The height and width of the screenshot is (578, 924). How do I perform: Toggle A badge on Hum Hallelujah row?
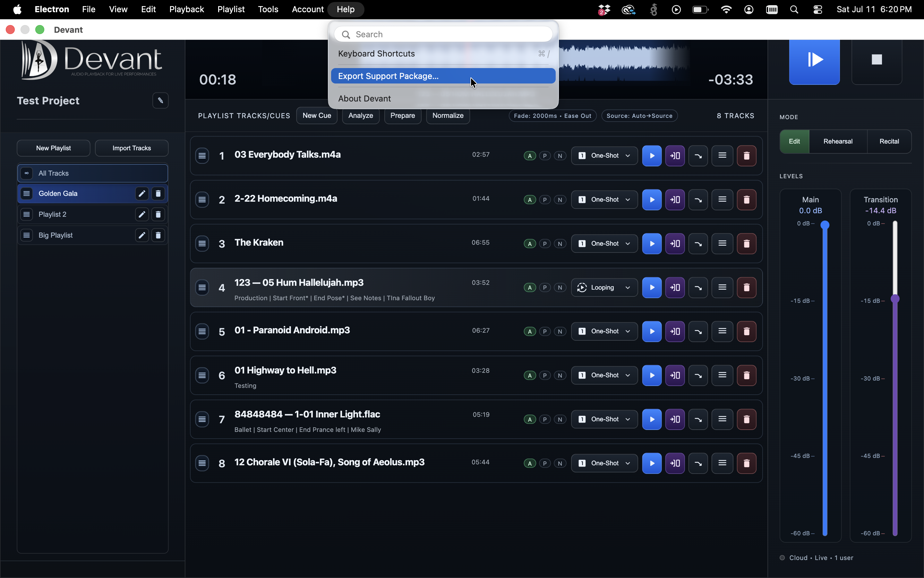coord(530,287)
